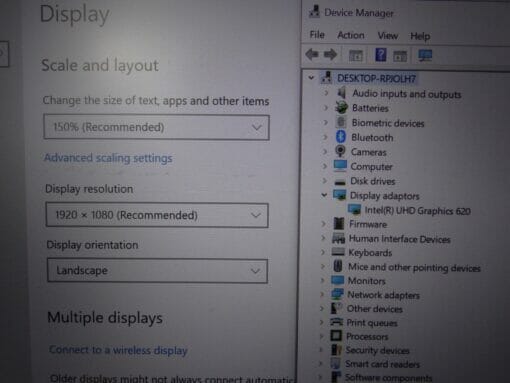The height and width of the screenshot is (383, 510).
Task: Click the Display adaptors label
Action: 384,196
